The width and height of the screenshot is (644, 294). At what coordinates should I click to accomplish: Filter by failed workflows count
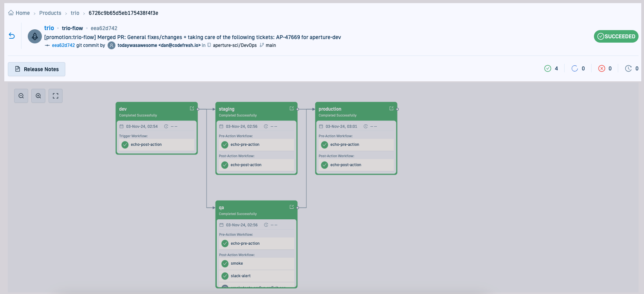605,68
